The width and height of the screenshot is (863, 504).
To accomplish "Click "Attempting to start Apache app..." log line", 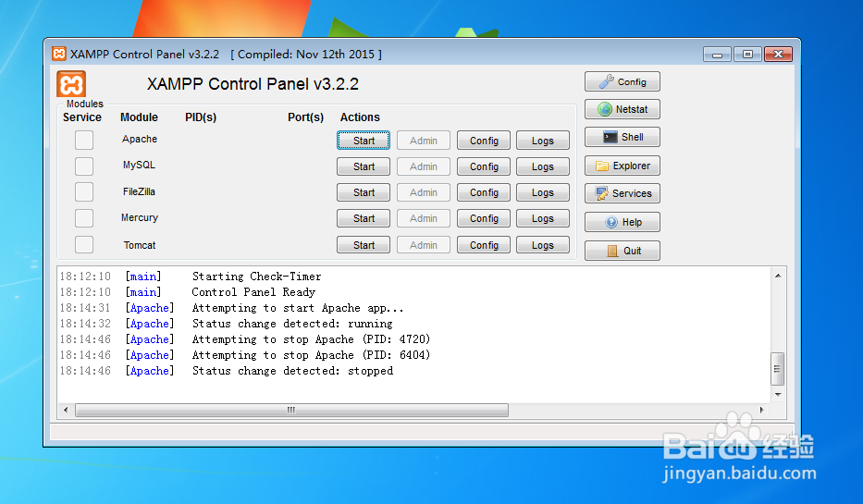I will point(298,308).
